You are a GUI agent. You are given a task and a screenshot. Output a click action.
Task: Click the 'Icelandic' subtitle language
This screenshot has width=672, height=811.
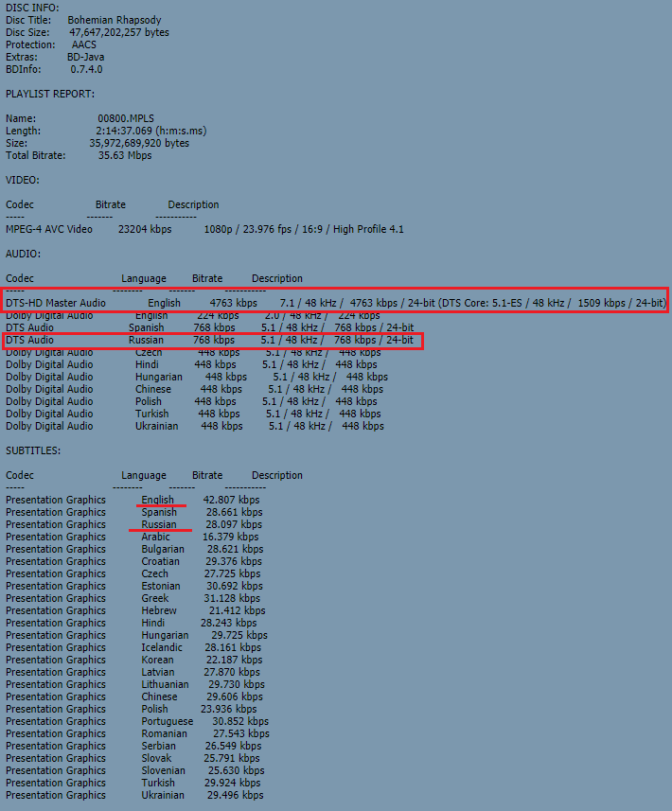(162, 648)
